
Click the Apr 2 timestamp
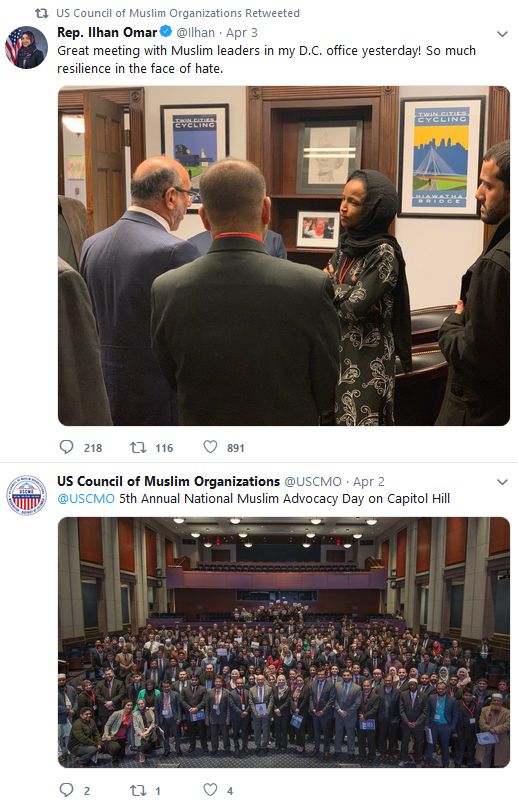[368, 481]
